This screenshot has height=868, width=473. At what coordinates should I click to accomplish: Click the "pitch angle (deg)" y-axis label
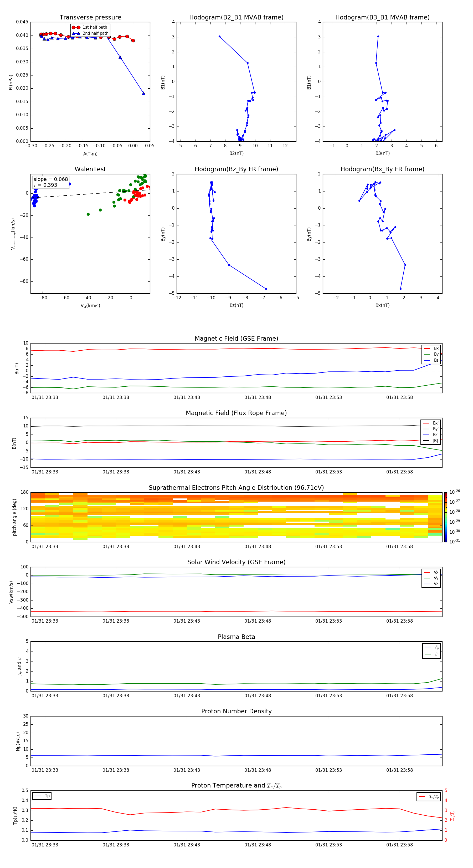[x=14, y=517]
